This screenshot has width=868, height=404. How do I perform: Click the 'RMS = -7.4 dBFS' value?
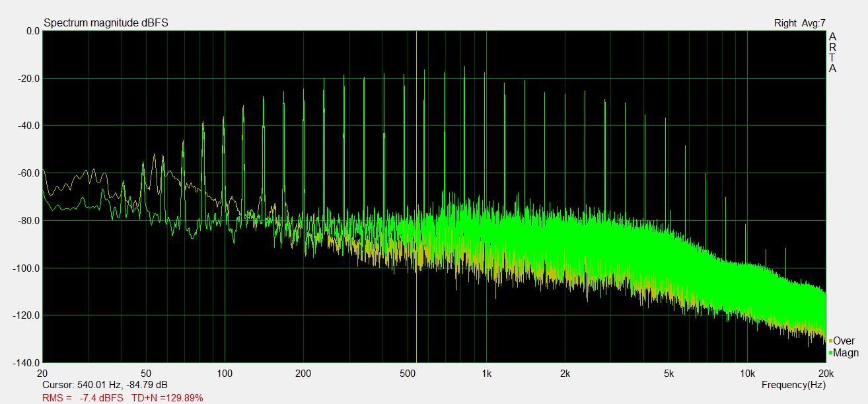[83, 398]
